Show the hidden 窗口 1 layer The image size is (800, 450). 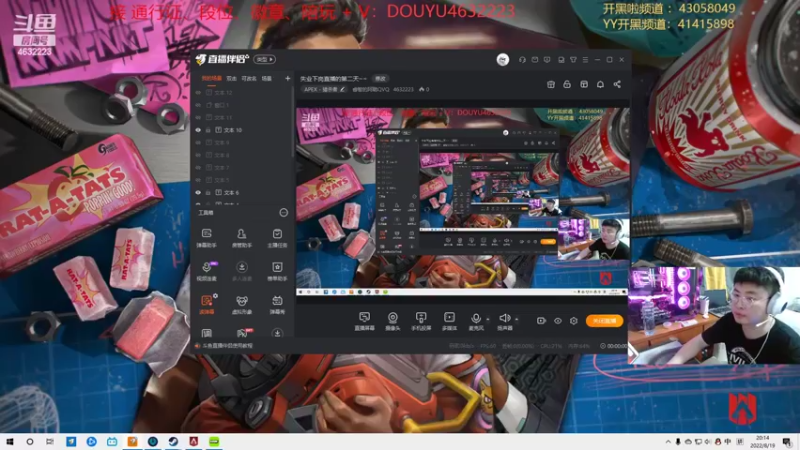pyautogui.click(x=198, y=105)
